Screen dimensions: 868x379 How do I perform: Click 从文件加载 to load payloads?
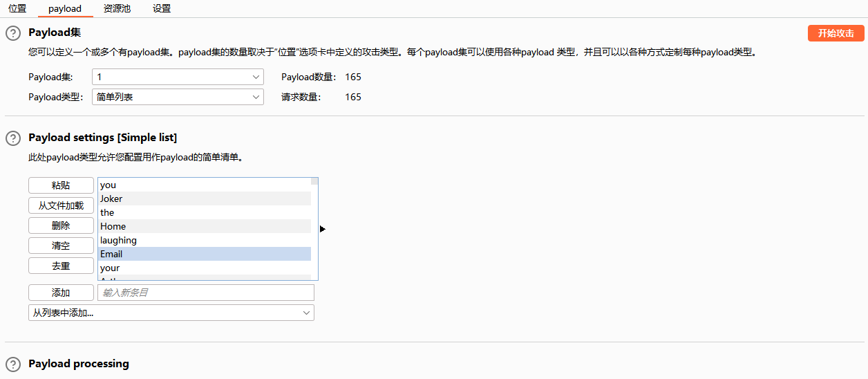(x=61, y=205)
